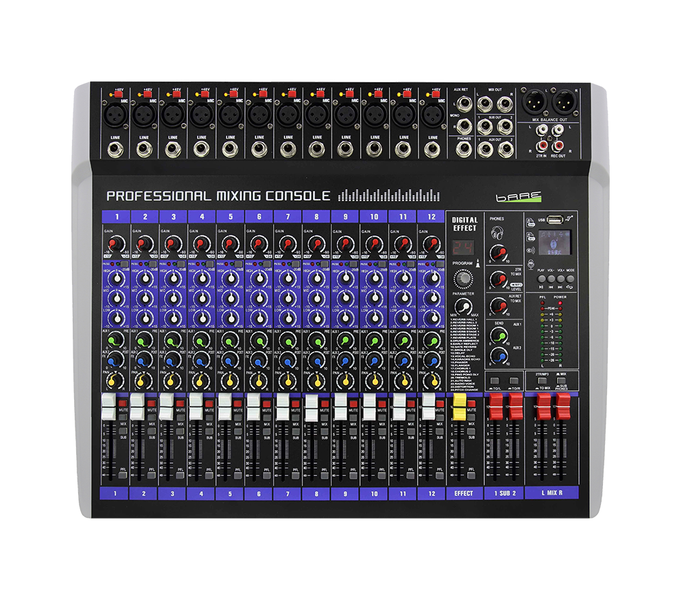677x616 pixels.
Task: Click the red 2TR IN R RCA socket
Action: pyautogui.click(x=541, y=145)
